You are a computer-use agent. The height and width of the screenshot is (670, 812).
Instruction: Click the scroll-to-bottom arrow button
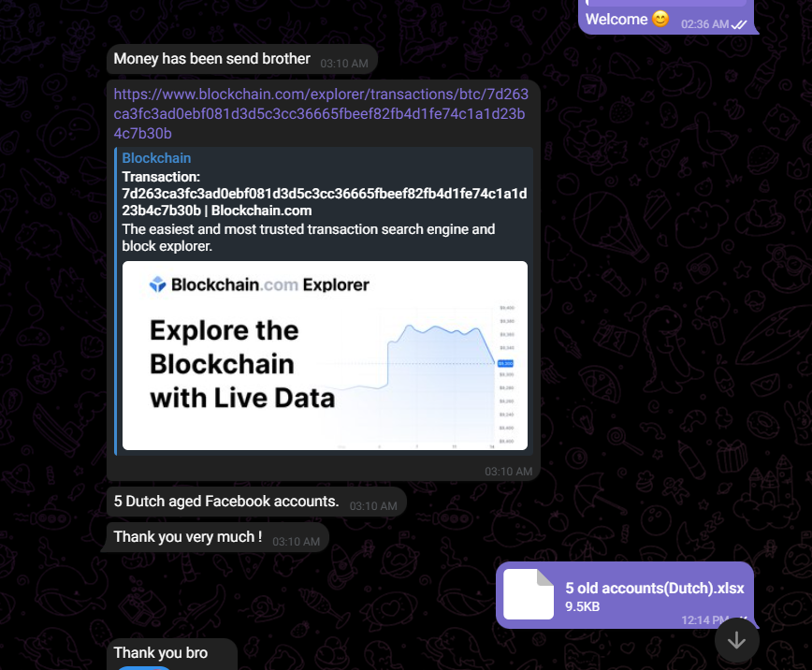(736, 640)
